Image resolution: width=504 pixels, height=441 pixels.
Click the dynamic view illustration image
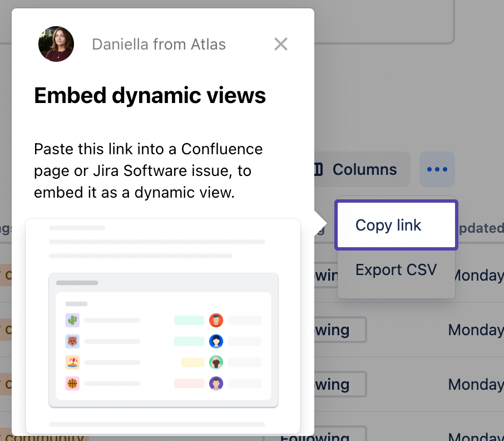coord(163,326)
